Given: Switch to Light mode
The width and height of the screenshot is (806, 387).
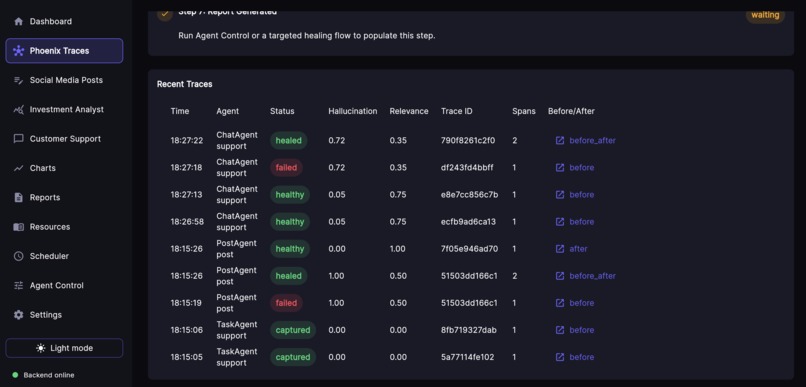Looking at the screenshot, I should (64, 348).
